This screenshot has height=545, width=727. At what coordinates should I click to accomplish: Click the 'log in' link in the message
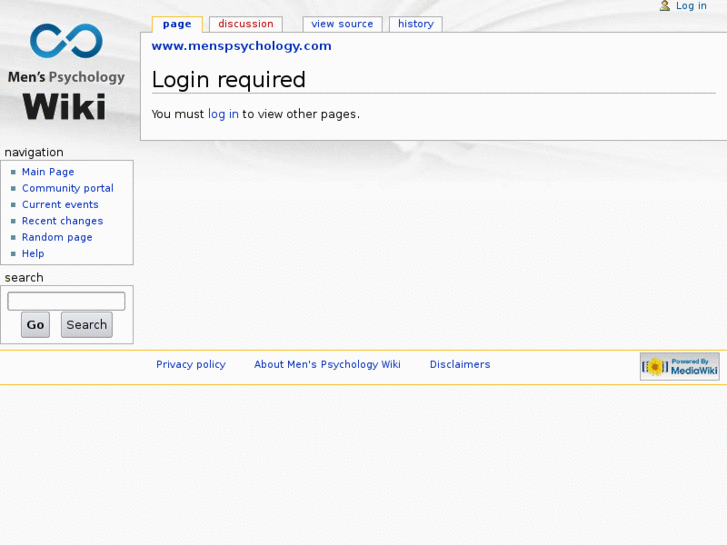click(223, 114)
